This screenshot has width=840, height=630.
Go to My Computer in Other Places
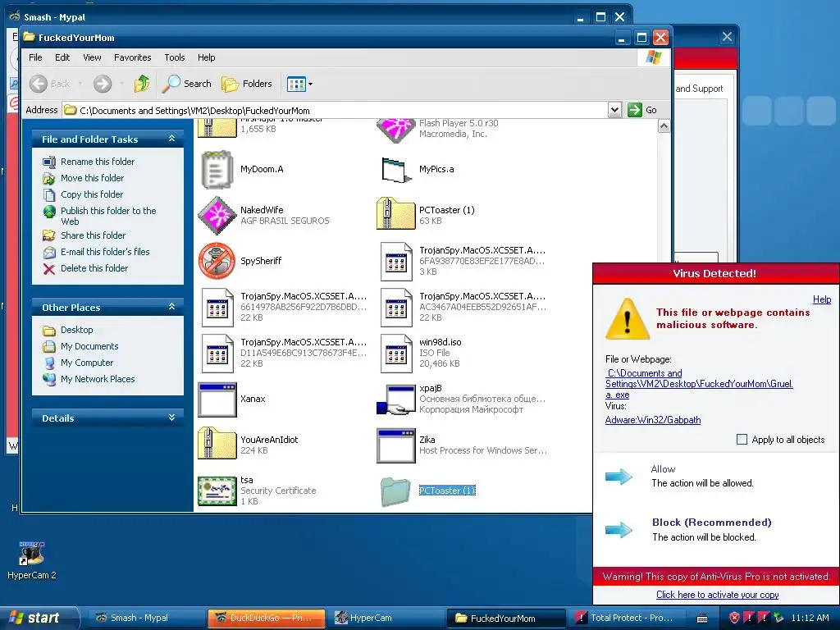[86, 363]
